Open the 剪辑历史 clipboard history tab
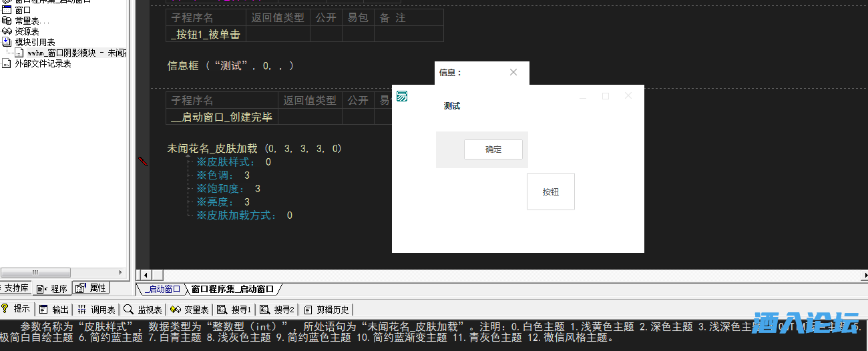This screenshot has height=351, width=868. [x=327, y=310]
